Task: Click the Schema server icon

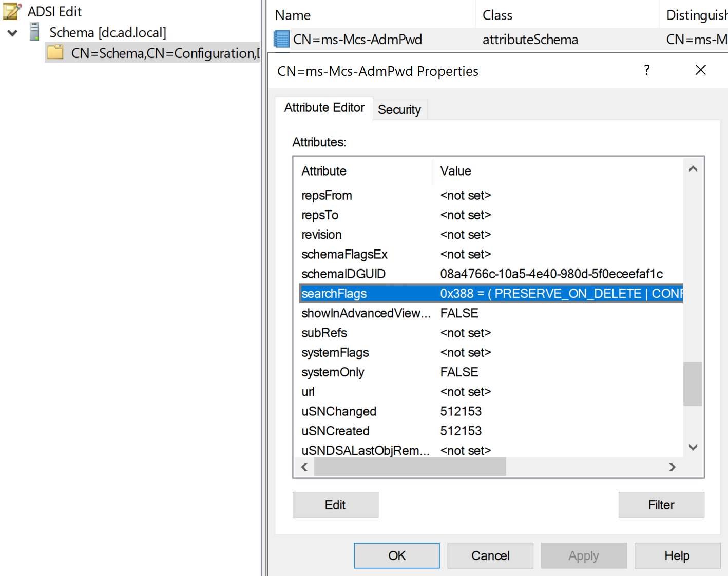Action: coord(34,32)
